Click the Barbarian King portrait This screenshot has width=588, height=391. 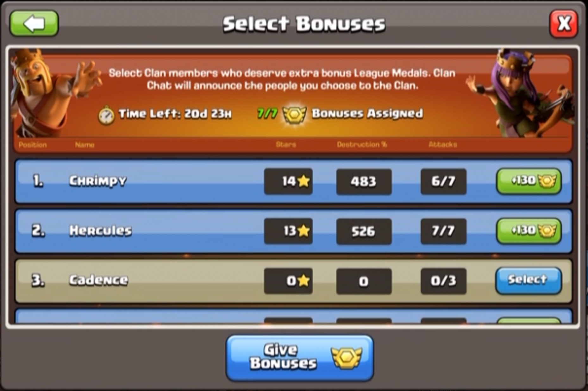coord(51,92)
